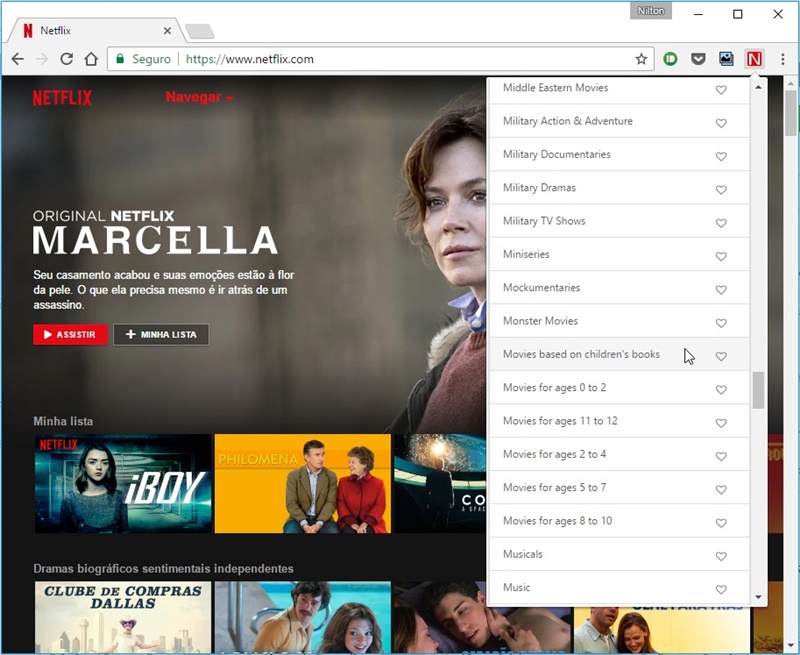This screenshot has width=800, height=655.
Task: Open the iBoy thumbnail in Minha lista
Action: tap(123, 484)
